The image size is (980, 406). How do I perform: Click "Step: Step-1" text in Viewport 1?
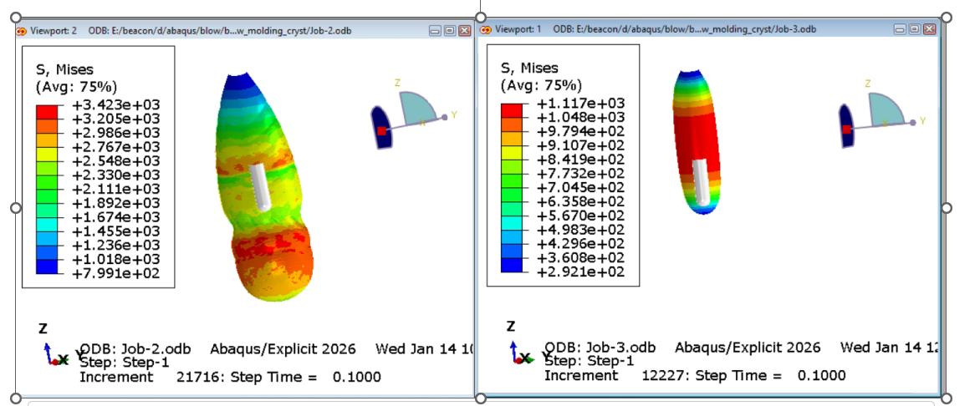pos(590,362)
